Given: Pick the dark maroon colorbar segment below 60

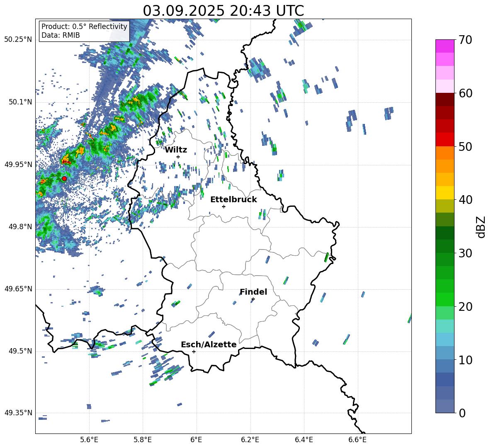Looking at the screenshot, I should [445, 99].
